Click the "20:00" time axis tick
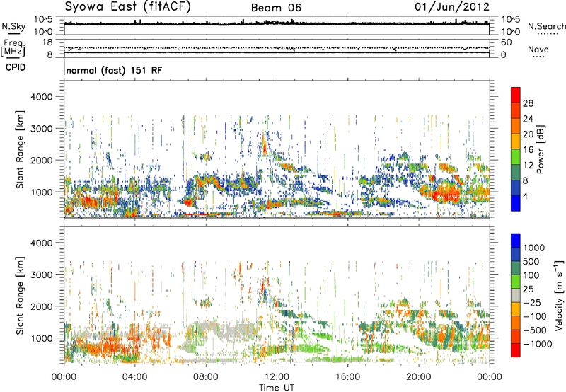This screenshot has height=392, width=566. point(418,377)
